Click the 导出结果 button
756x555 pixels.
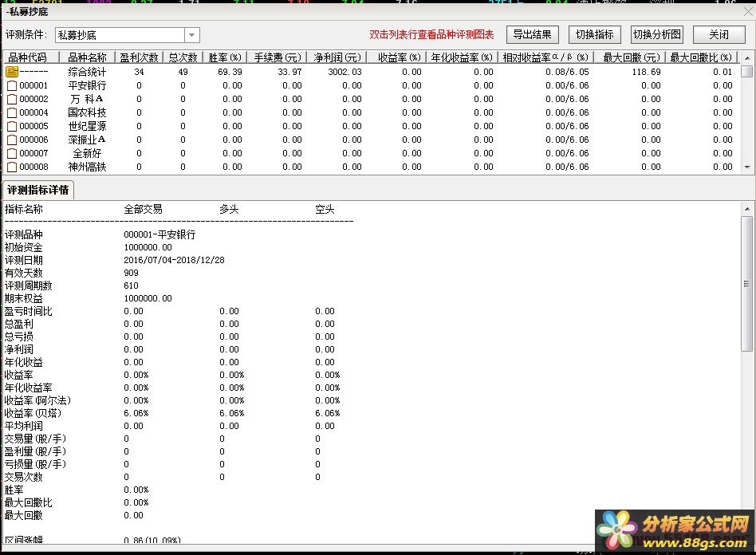(532, 35)
